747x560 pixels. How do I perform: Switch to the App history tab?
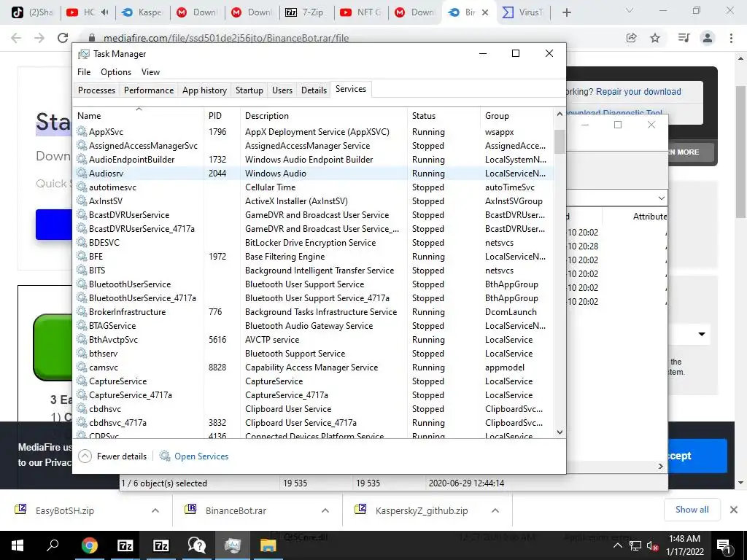click(x=204, y=90)
